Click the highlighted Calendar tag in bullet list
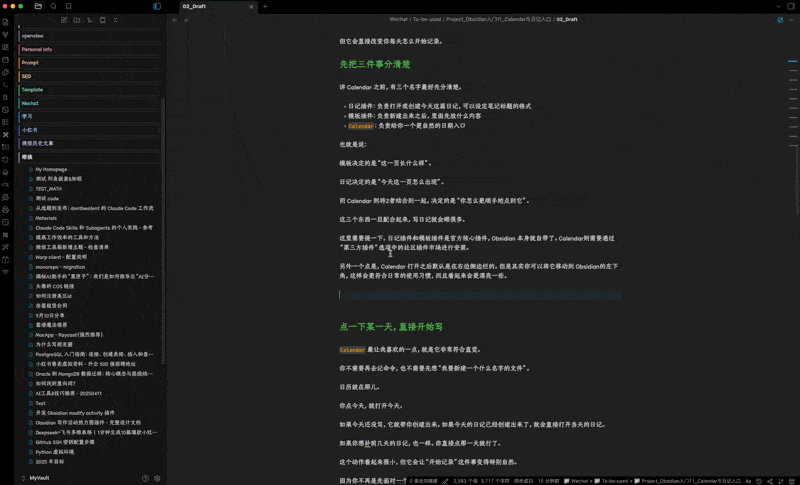The width and height of the screenshot is (800, 485). tap(361, 125)
